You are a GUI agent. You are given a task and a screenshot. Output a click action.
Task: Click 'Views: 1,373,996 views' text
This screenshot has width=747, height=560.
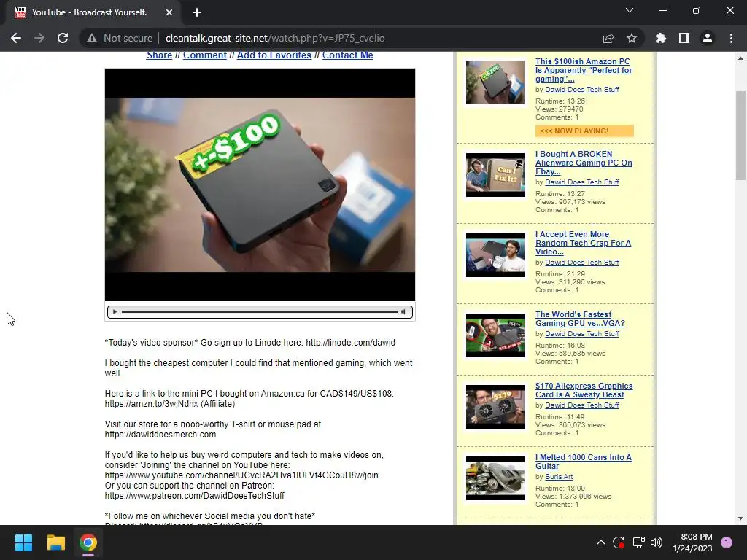tap(573, 496)
